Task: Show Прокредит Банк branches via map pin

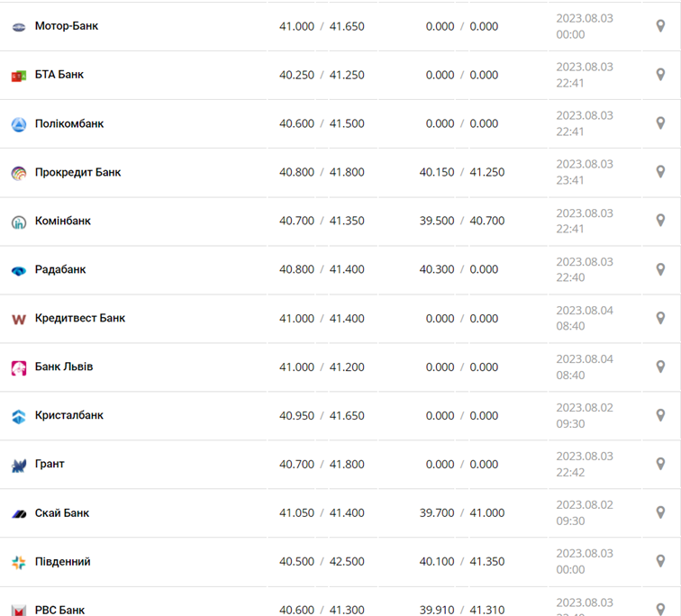Action: pos(660,172)
